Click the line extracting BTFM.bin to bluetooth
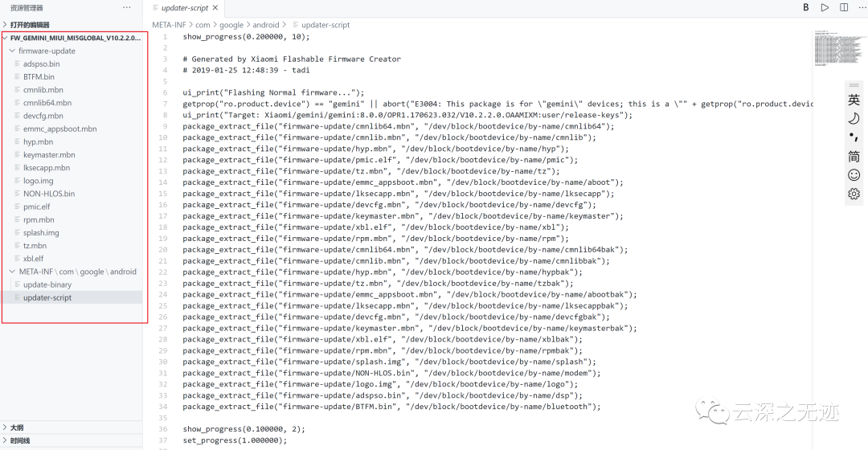Viewport: 868px width, 450px height. [391, 407]
